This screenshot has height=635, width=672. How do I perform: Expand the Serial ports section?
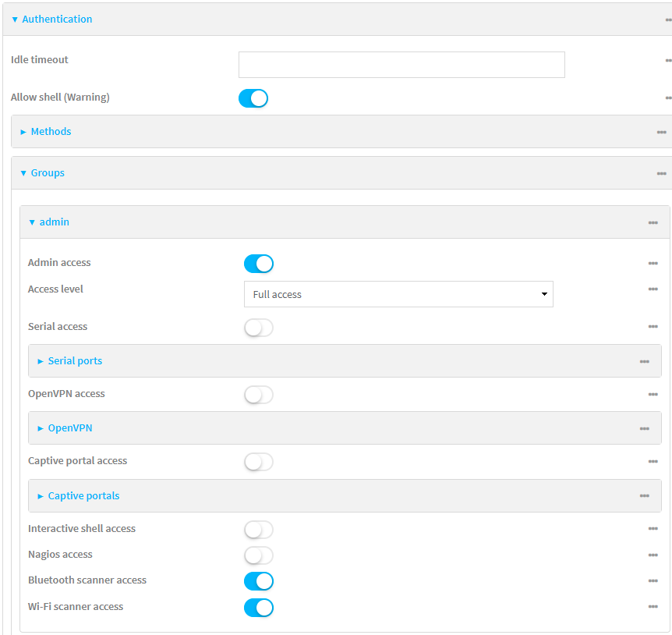75,361
